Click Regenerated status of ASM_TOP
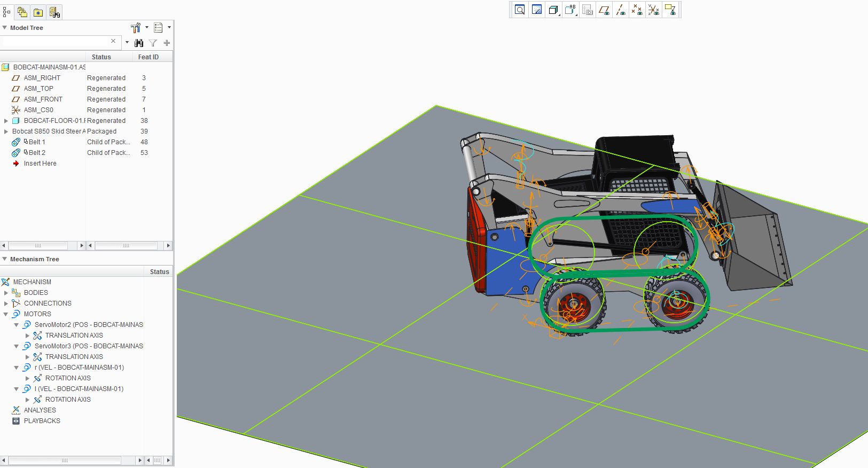Screen dimensions: 868x468 106,89
